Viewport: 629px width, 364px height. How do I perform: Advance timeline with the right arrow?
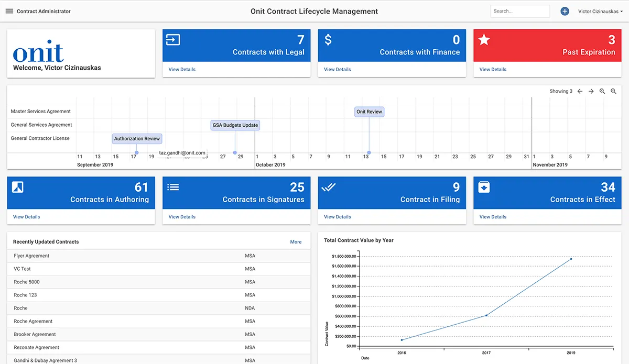pyautogui.click(x=591, y=92)
